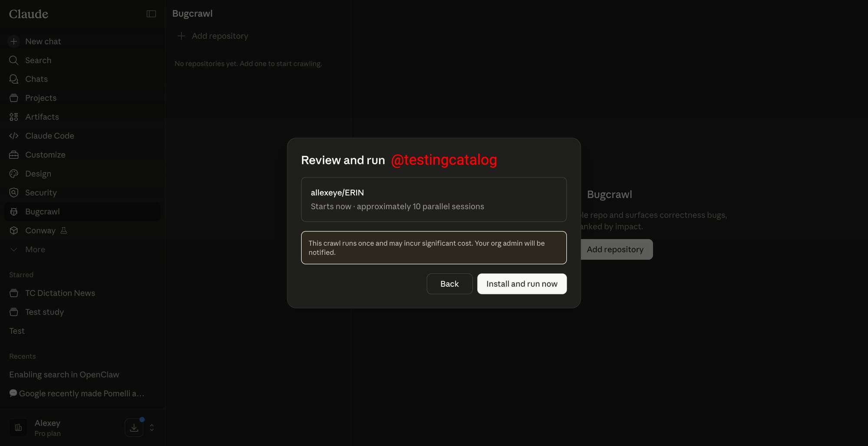This screenshot has width=868, height=446.
Task: Click the Projects icon in sidebar
Action: pyautogui.click(x=14, y=98)
